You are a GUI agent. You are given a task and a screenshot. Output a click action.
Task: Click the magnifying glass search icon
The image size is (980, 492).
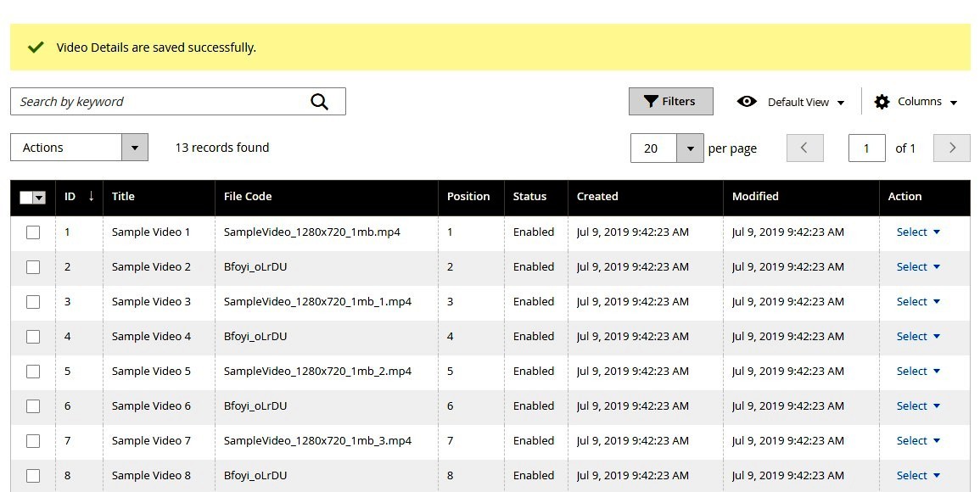click(x=319, y=102)
